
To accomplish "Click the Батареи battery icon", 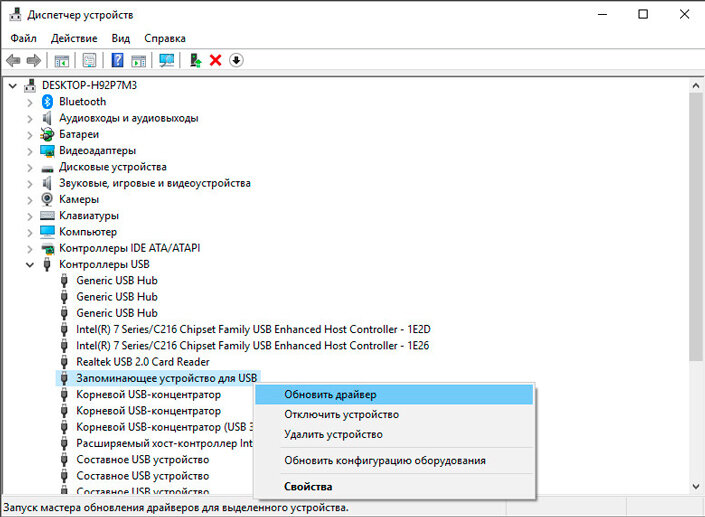I will click(x=47, y=134).
